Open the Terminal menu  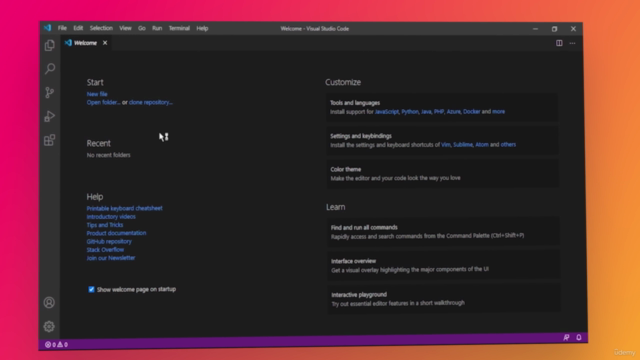pyautogui.click(x=179, y=28)
